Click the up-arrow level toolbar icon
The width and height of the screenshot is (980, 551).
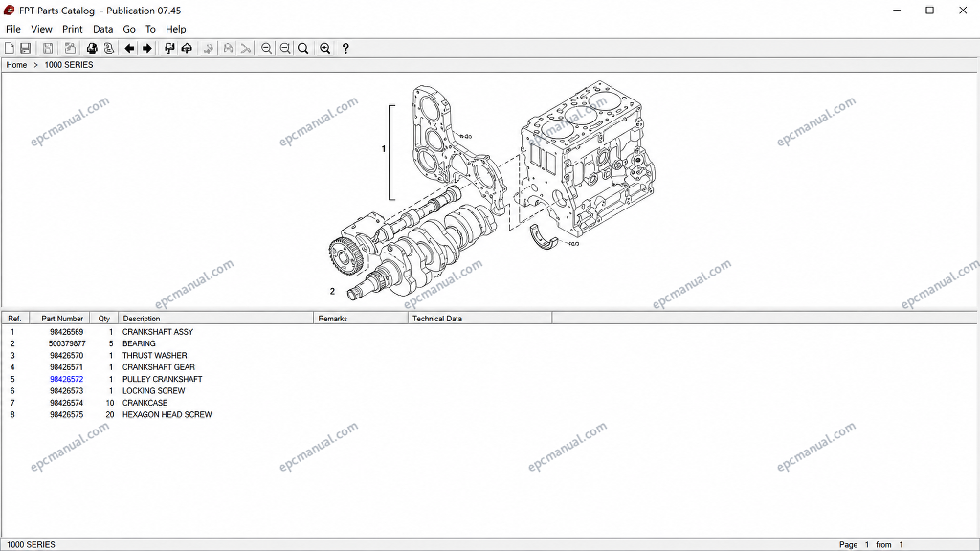click(x=187, y=48)
